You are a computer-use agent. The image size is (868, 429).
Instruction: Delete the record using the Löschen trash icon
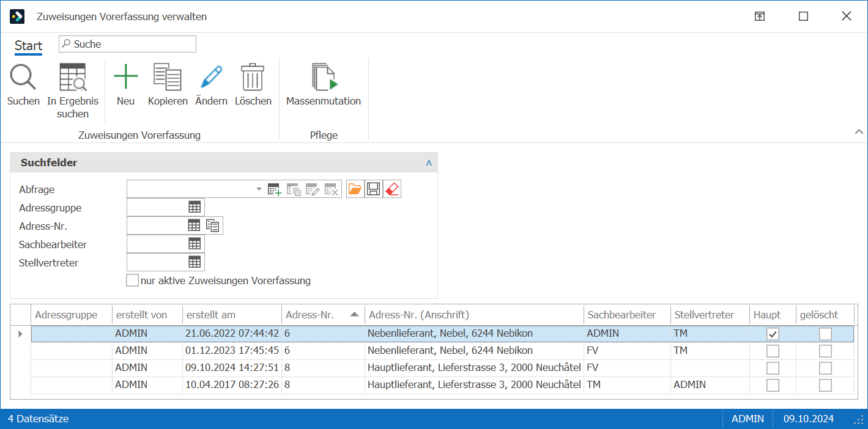[253, 78]
